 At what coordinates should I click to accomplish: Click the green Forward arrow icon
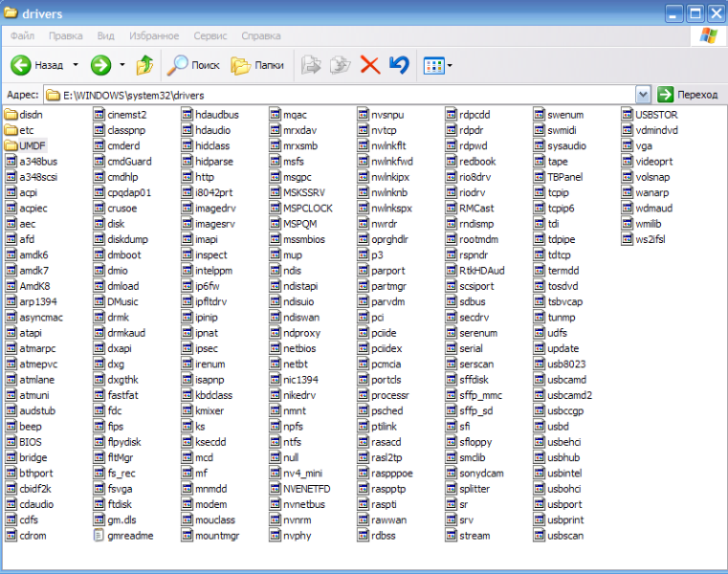click(100, 65)
